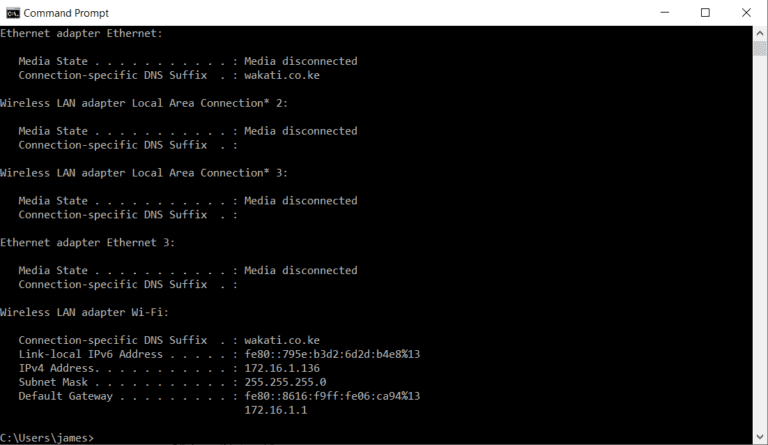Click the "Wireless LAN adapter Wi-Fi:" heading
The width and height of the screenshot is (768, 445).
[84, 312]
